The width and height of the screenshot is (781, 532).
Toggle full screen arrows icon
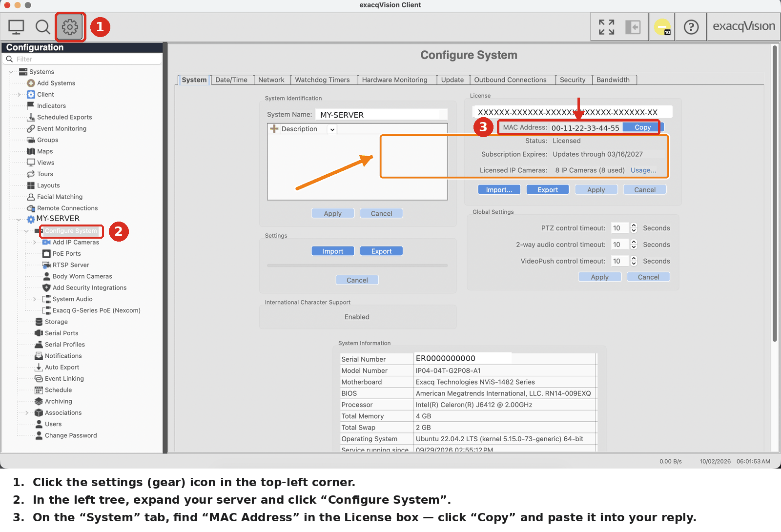tap(607, 27)
